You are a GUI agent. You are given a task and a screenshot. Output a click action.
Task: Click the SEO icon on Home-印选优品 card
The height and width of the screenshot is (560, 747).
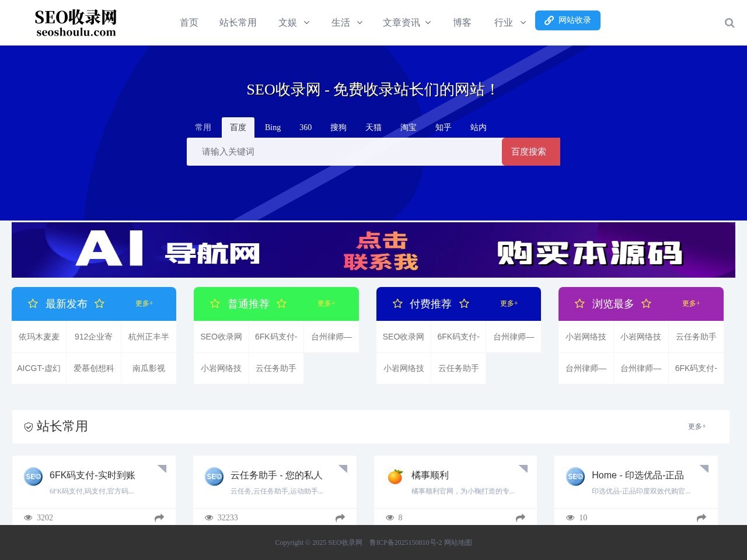click(575, 476)
